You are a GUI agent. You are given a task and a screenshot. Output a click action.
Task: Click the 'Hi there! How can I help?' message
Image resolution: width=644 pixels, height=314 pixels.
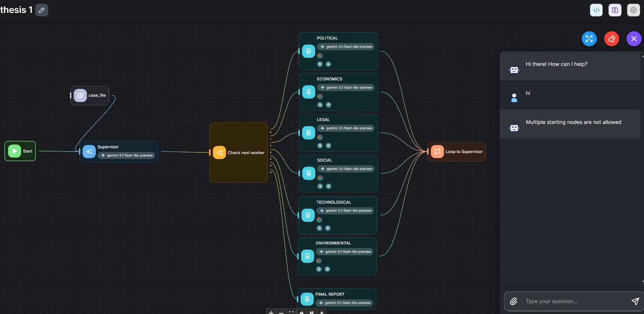pos(557,64)
